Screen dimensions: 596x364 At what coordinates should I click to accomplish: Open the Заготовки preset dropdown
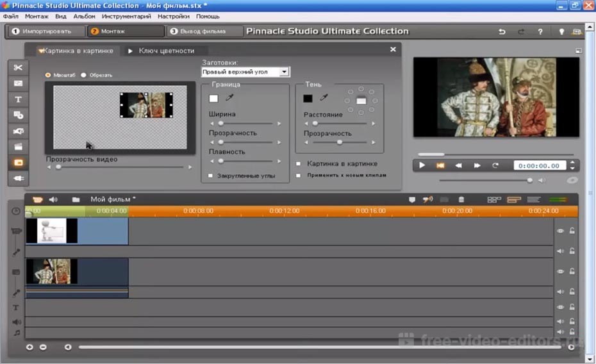pyautogui.click(x=285, y=72)
